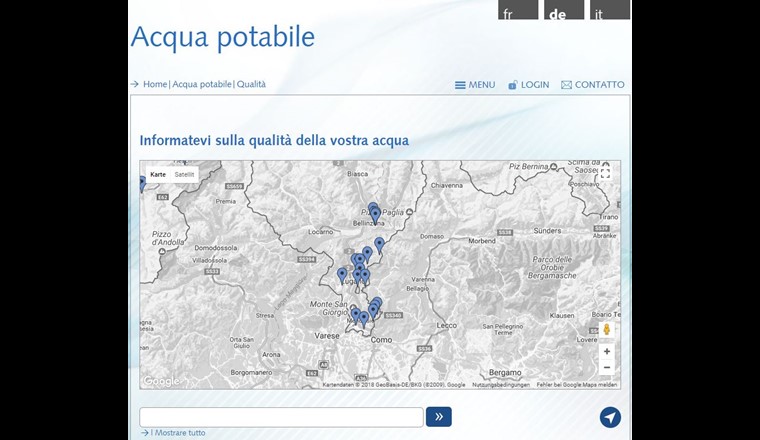Click the Biasca label on the map
This screenshot has height=440, width=760.
point(358,173)
